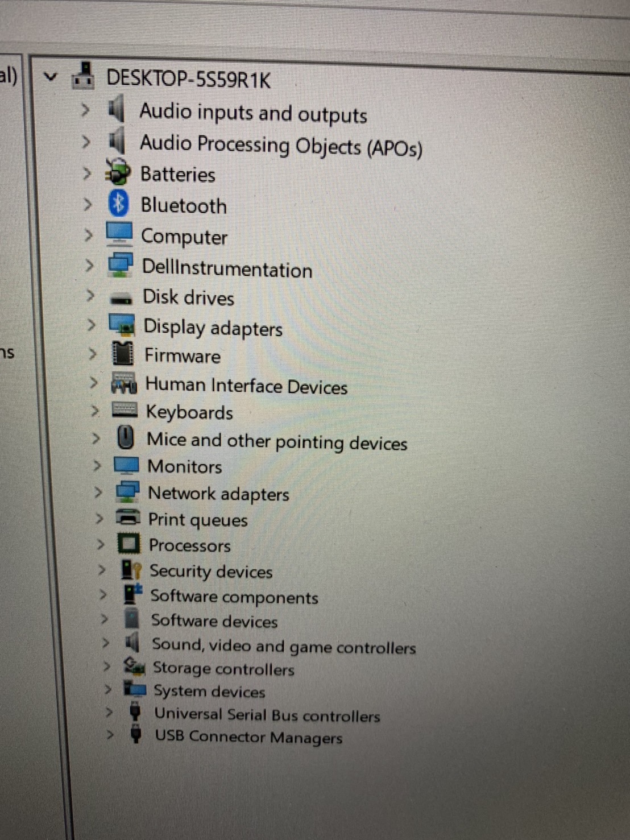
Task: Select the Batteries label
Action: [178, 174]
